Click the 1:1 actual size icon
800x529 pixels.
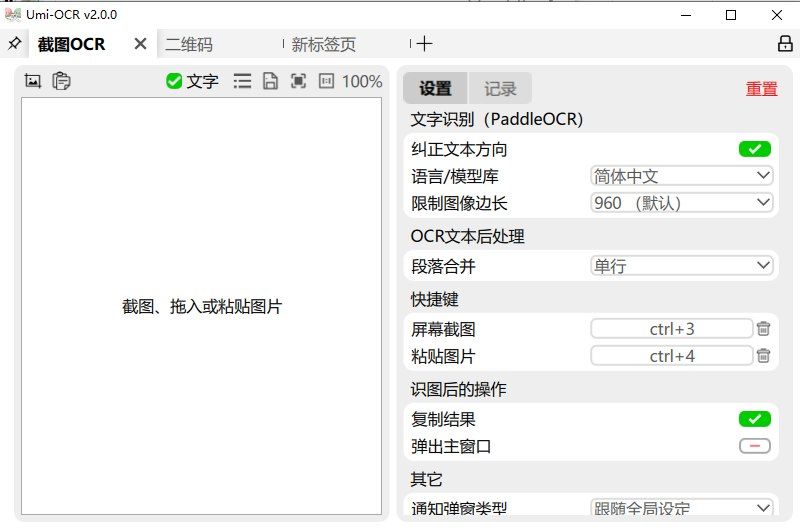(326, 81)
